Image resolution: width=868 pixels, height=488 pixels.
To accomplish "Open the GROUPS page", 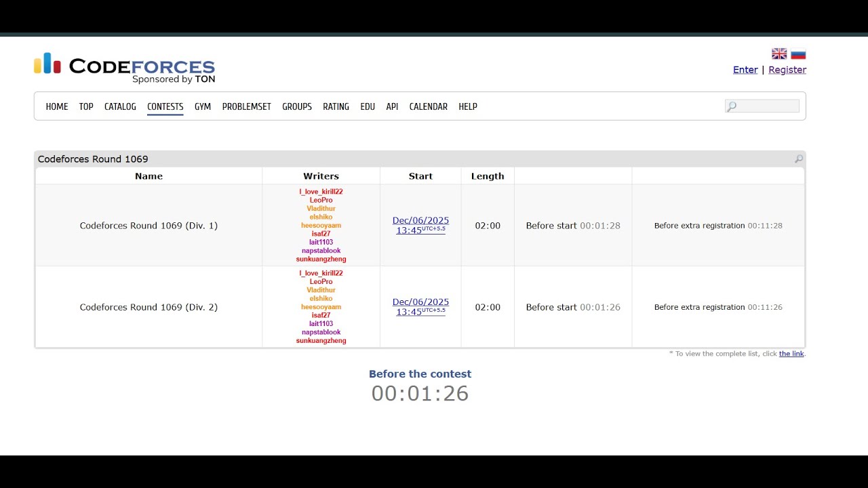I will (297, 106).
